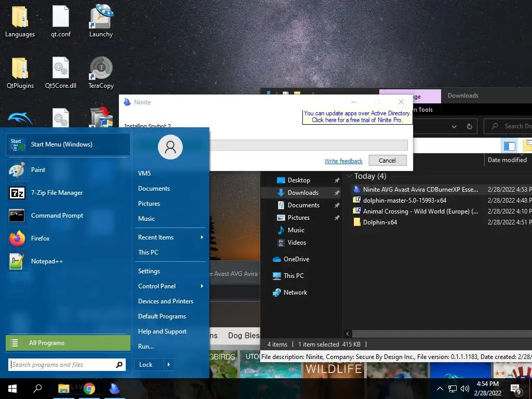Open Notepad++ from start menu
This screenshot has width=532, height=399.
point(68,261)
